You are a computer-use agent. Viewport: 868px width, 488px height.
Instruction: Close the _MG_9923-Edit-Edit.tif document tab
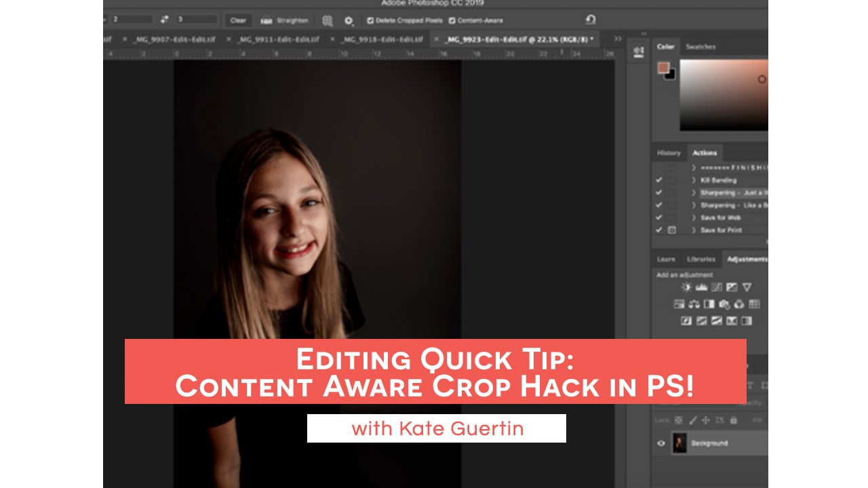point(437,39)
